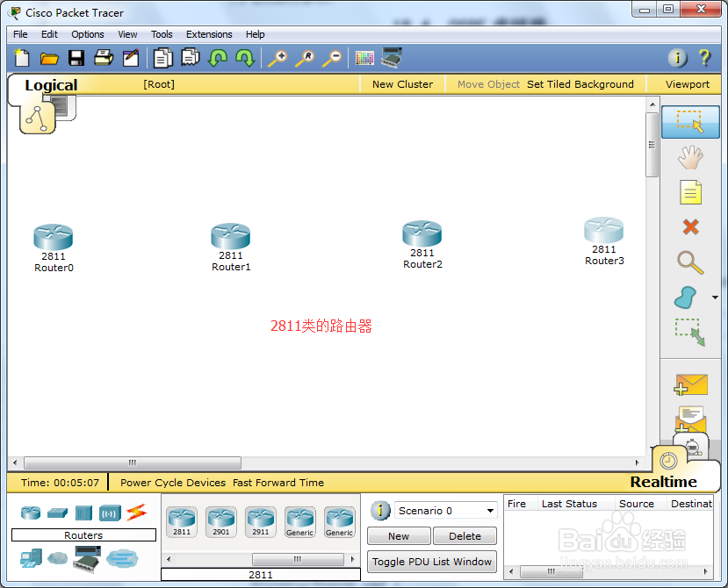728x588 pixels.
Task: Click the Copy toolbar icon
Action: 163,58
